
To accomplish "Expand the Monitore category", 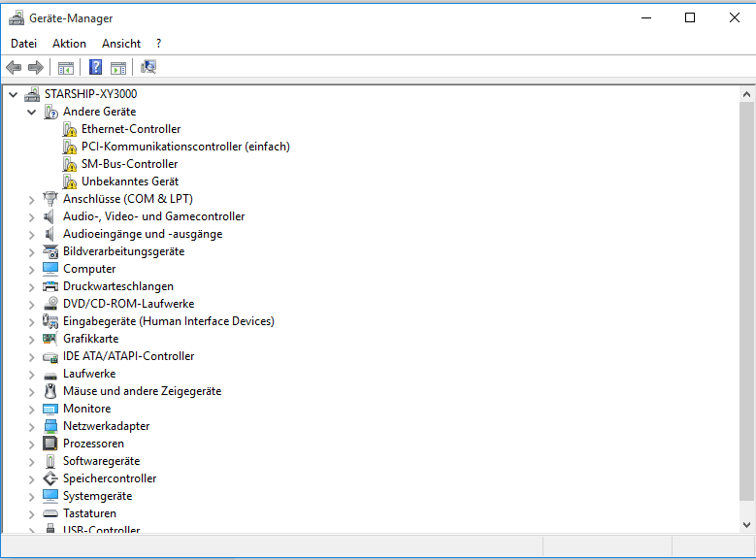I will pos(32,410).
